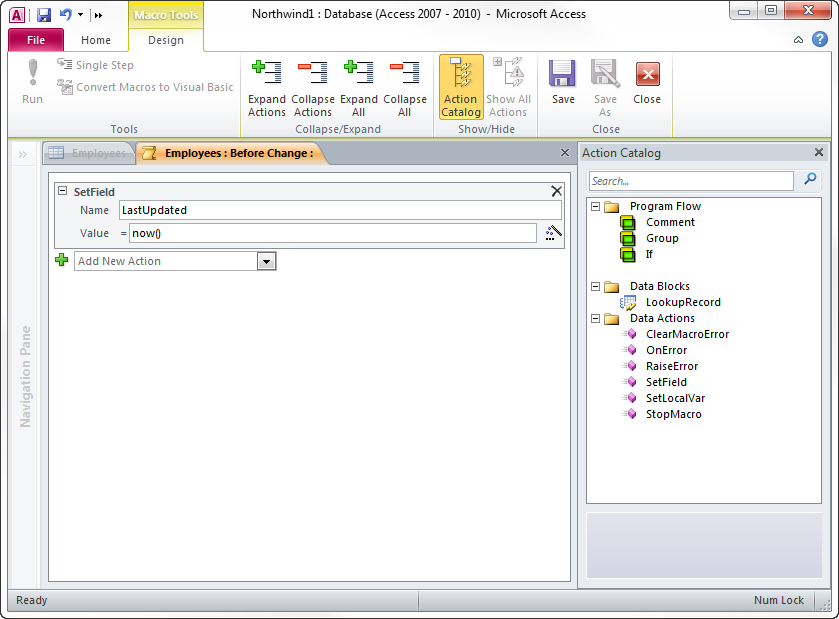The width and height of the screenshot is (839, 619).
Task: Click the Quick Access Save icon
Action: coord(44,14)
